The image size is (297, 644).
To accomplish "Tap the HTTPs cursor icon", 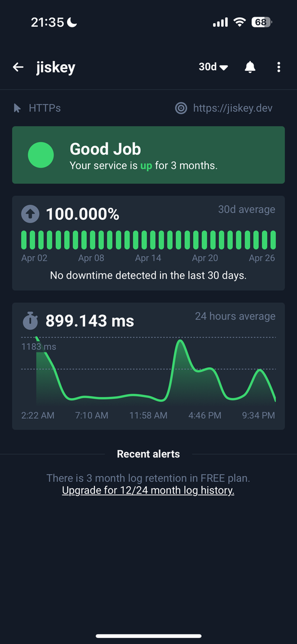I will (x=17, y=108).
